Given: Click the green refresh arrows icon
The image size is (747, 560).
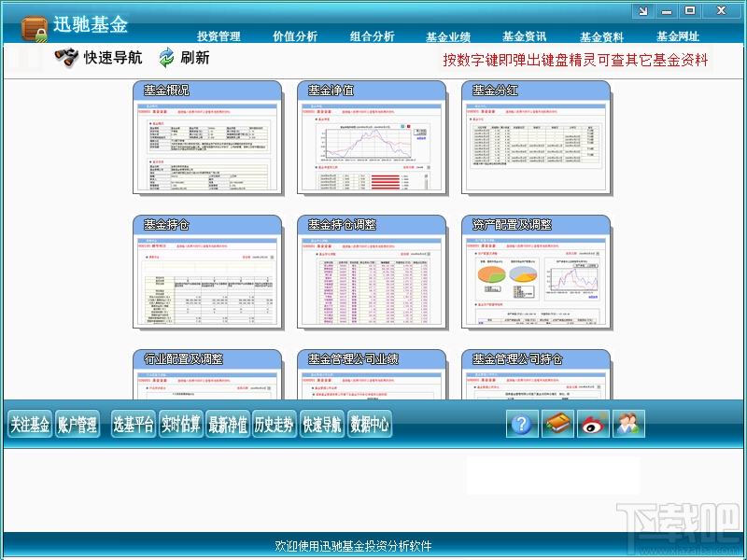Looking at the screenshot, I should (x=166, y=58).
